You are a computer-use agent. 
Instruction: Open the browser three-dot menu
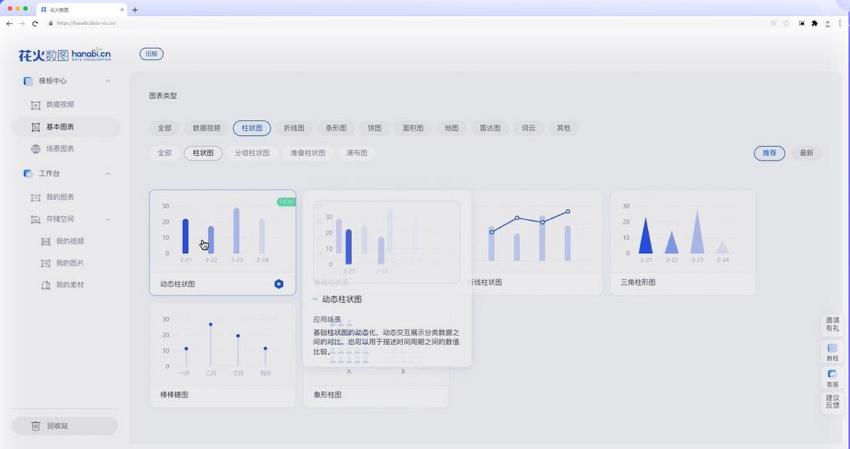pyautogui.click(x=842, y=23)
